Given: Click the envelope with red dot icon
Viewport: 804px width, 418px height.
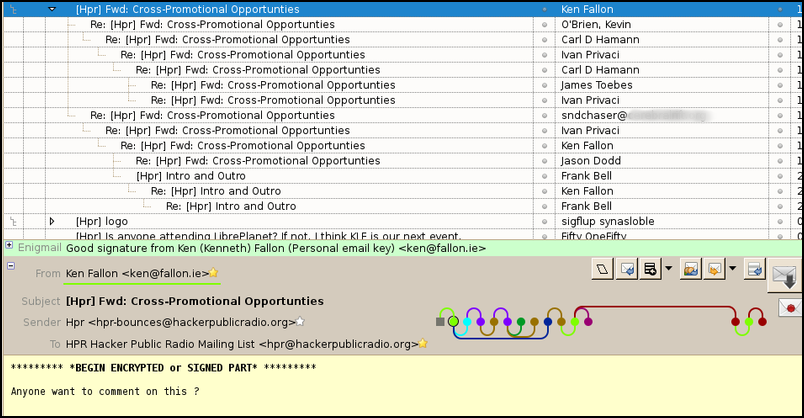Looking at the screenshot, I should point(789,309).
